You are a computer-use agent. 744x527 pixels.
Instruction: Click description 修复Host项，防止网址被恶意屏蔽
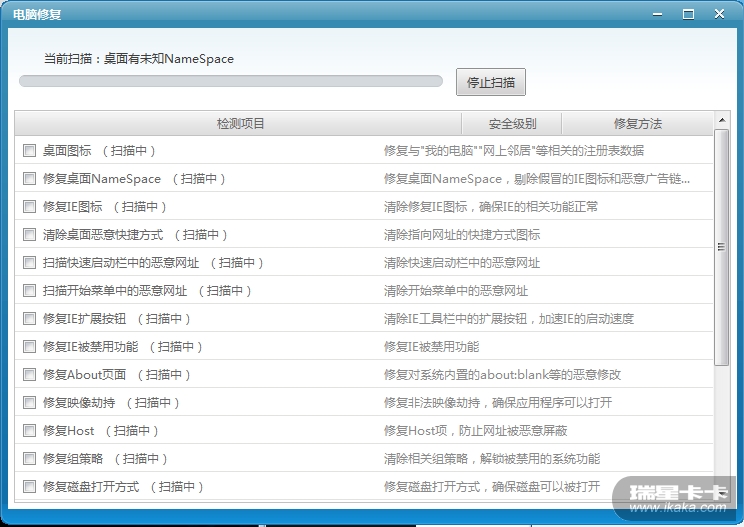[x=475, y=431]
